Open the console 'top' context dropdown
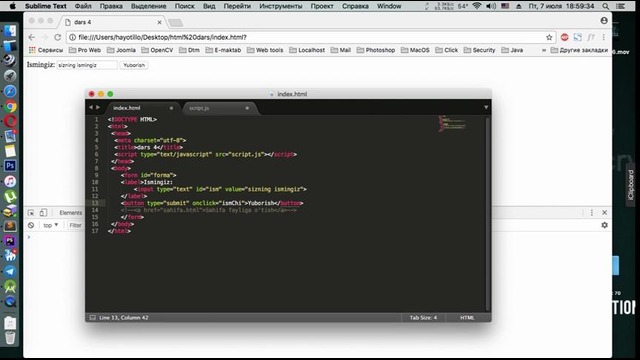The height and width of the screenshot is (360, 640). 51,225
